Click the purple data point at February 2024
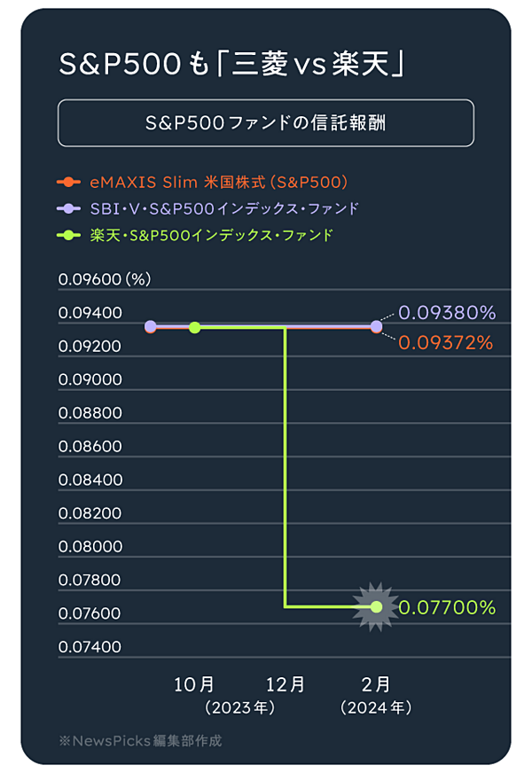Viewport: 532px width, 773px height. pyautogui.click(x=376, y=326)
